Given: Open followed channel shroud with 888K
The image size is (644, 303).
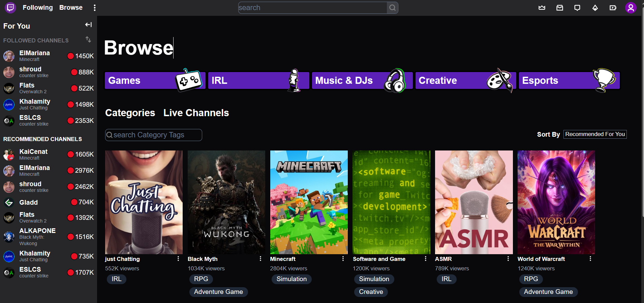Looking at the screenshot, I should 49,72.
